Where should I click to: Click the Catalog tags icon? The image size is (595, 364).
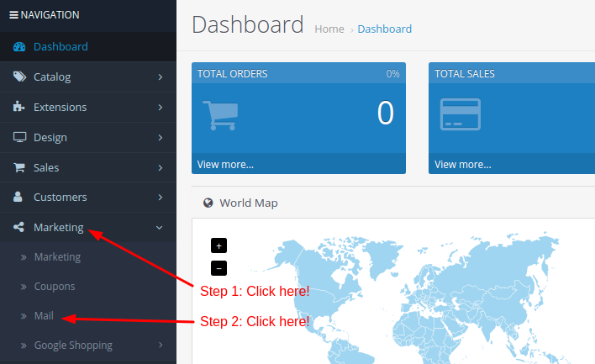click(x=19, y=76)
